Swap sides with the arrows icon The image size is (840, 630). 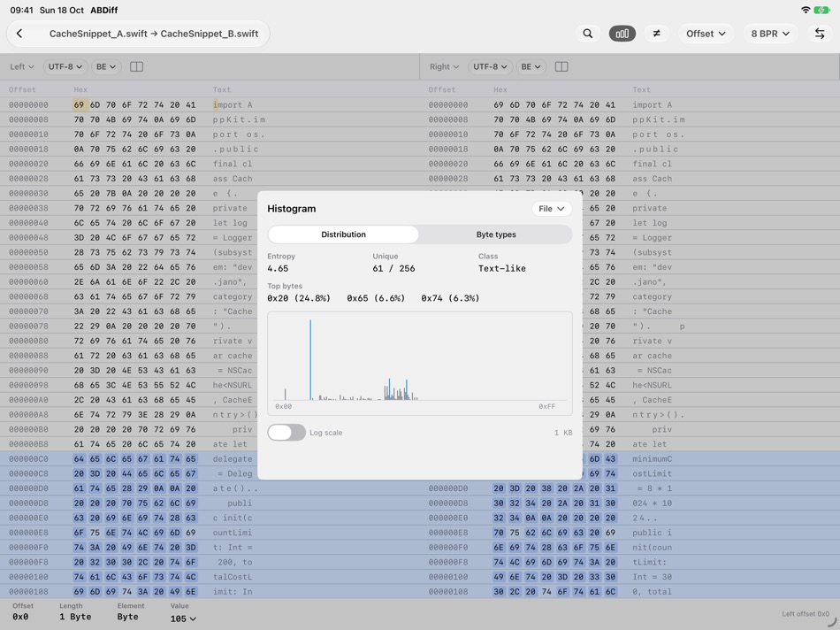[820, 34]
